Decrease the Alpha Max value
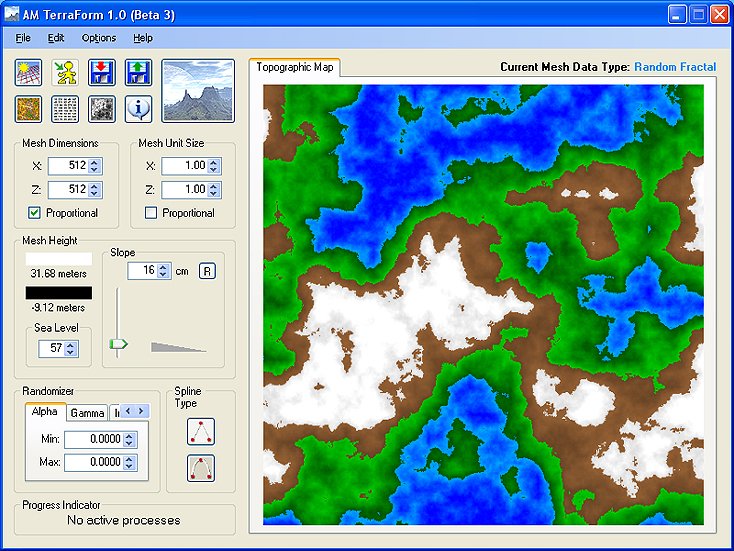The image size is (734, 551). tap(129, 466)
